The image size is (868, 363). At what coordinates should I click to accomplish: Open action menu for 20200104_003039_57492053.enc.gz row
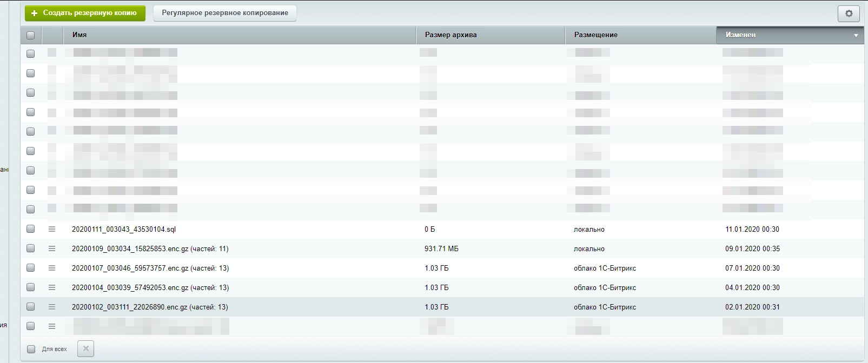pyautogui.click(x=52, y=287)
